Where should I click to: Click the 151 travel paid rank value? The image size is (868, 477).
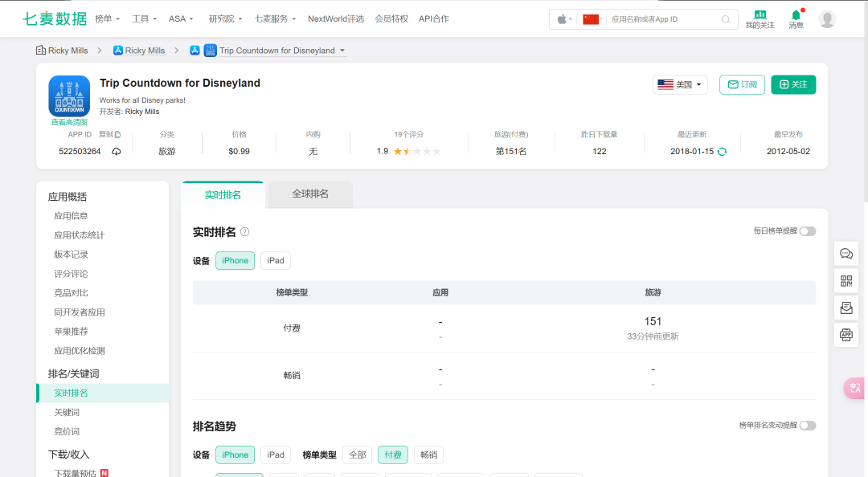tap(653, 321)
